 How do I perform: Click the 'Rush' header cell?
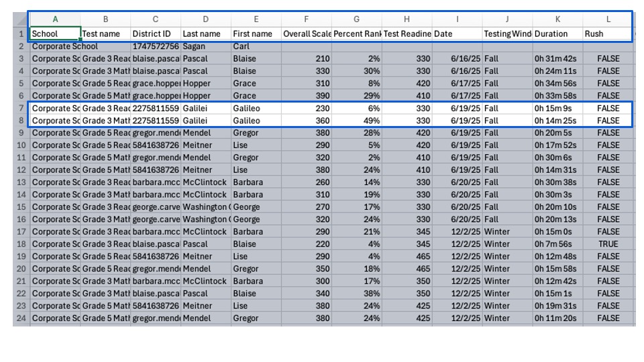coord(608,34)
